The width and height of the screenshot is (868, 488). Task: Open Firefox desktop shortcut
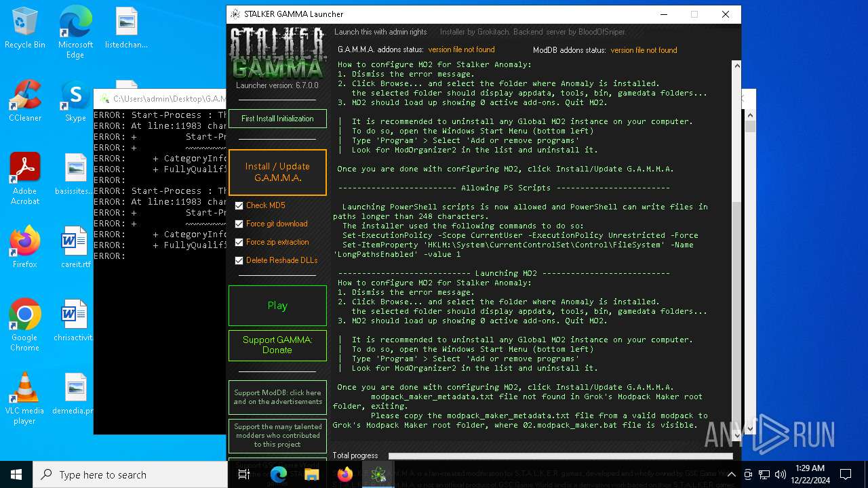coord(24,247)
